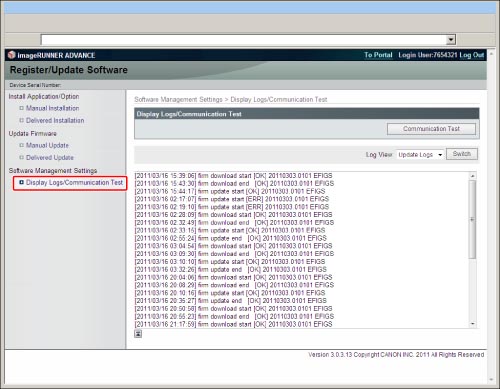Click the Communication Test button
The height and width of the screenshot is (389, 500).
[431, 129]
